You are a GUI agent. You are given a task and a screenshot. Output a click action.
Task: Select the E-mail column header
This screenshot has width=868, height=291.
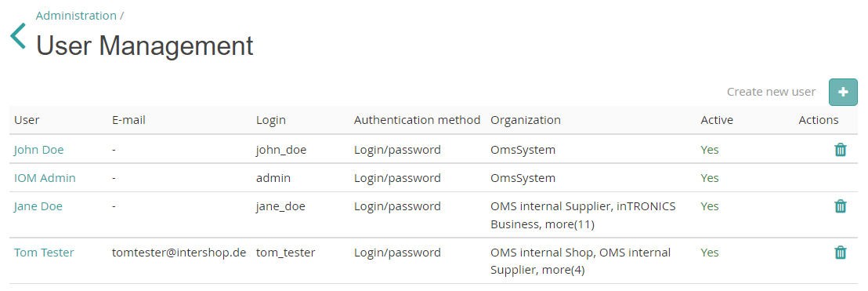[x=128, y=120]
